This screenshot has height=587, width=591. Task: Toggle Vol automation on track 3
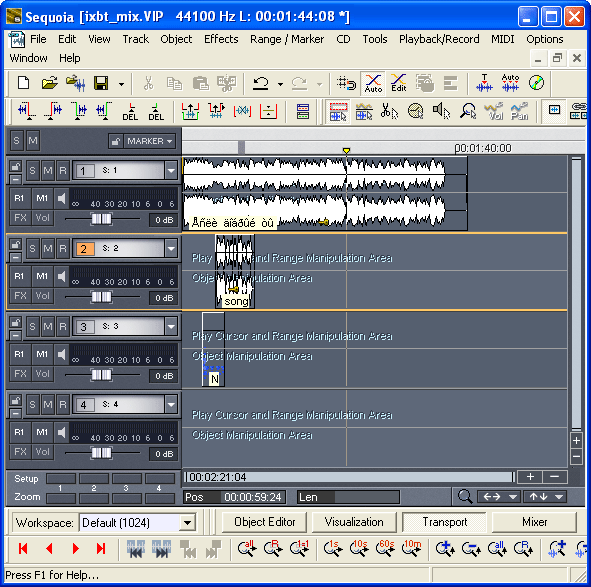42,374
